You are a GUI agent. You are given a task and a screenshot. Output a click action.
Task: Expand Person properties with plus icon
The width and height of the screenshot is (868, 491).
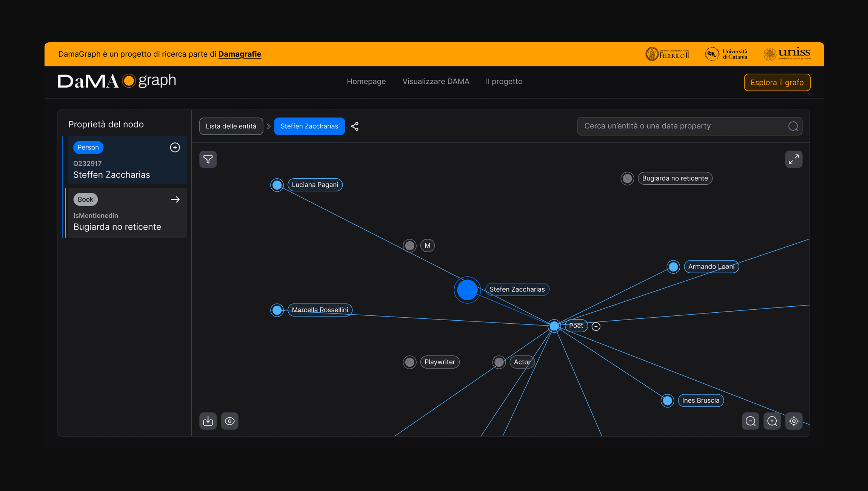click(x=175, y=147)
